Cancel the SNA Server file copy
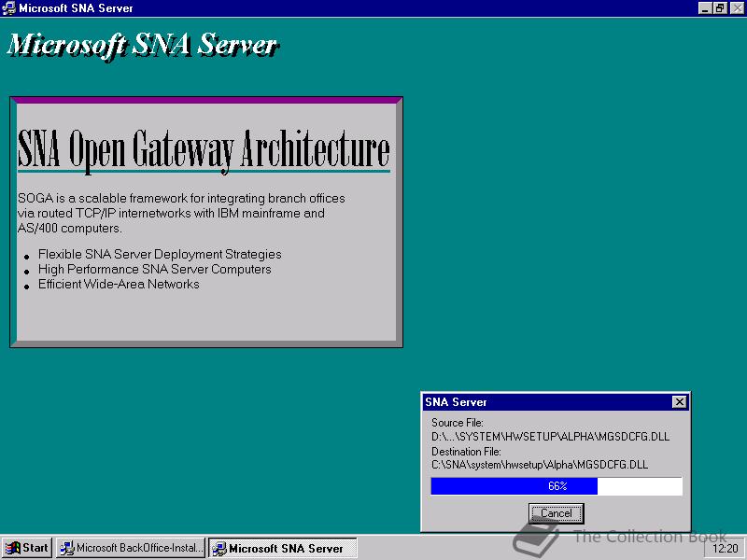This screenshot has width=747, height=560. 556,513
